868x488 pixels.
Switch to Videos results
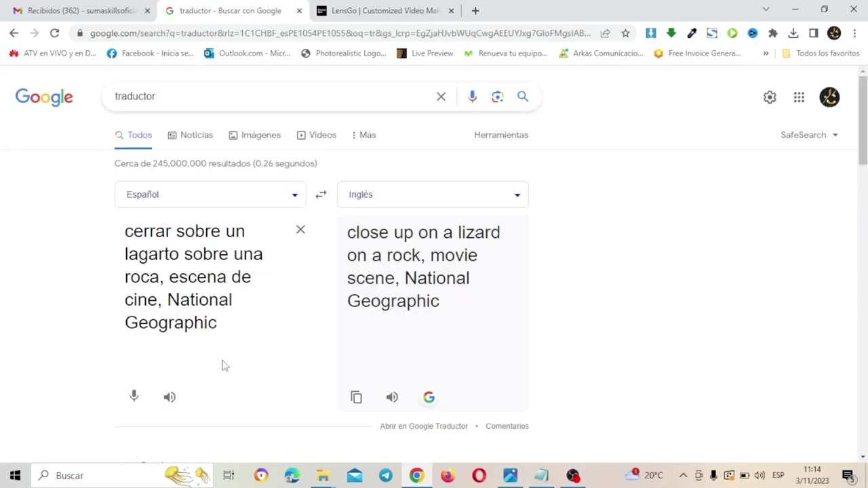pos(316,135)
